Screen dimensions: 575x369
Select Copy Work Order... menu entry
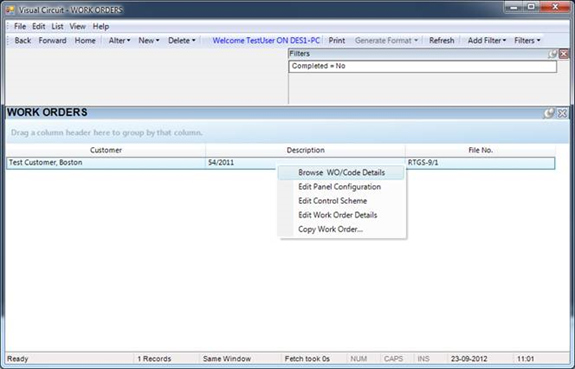(330, 229)
